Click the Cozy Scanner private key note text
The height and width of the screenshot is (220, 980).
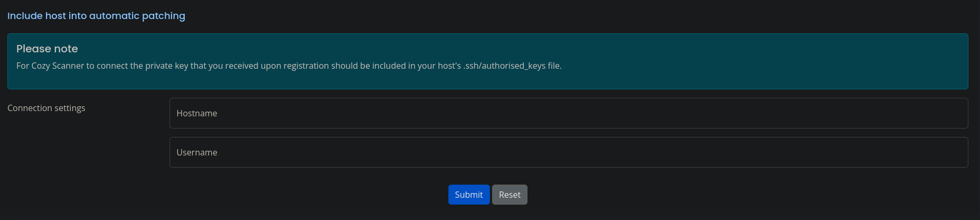coord(289,66)
